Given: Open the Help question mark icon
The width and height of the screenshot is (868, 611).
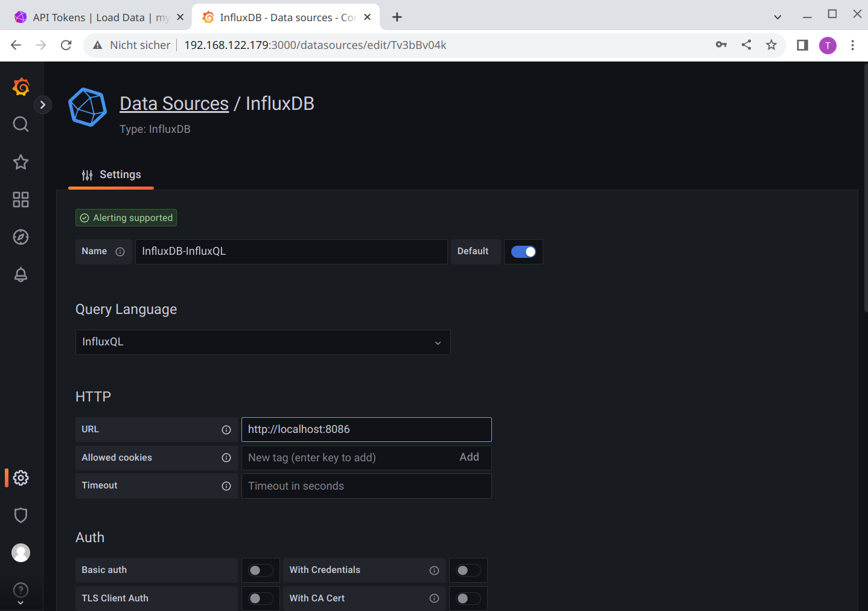Looking at the screenshot, I should tap(21, 590).
